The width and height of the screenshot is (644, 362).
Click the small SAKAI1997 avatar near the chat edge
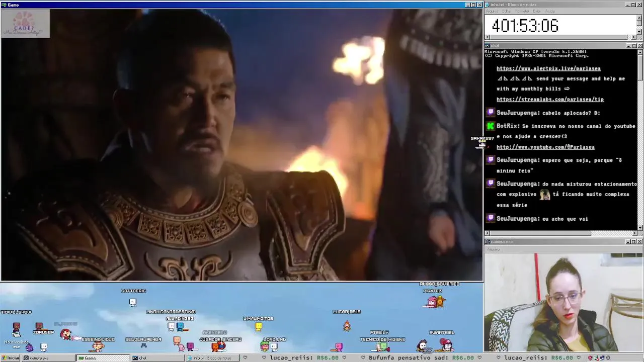click(x=482, y=144)
